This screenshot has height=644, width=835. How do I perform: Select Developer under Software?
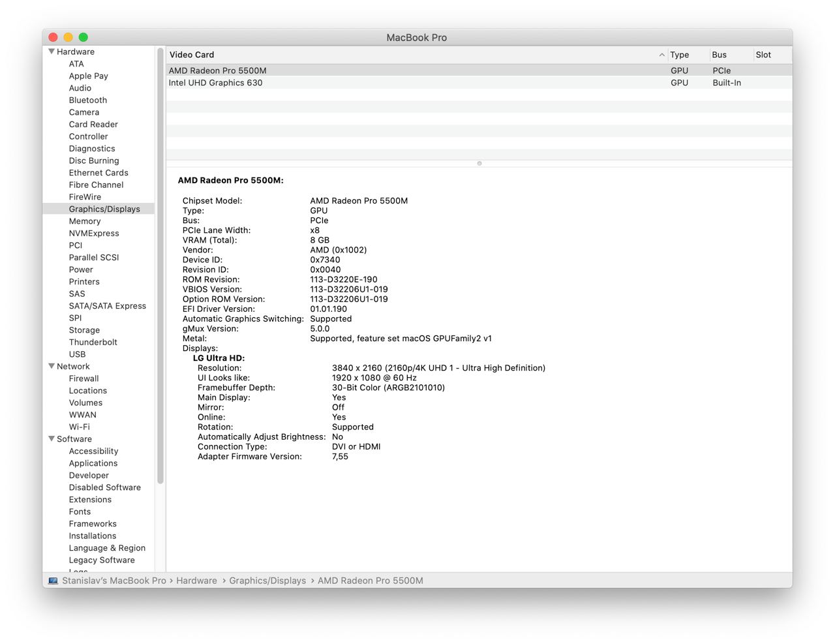coord(89,475)
